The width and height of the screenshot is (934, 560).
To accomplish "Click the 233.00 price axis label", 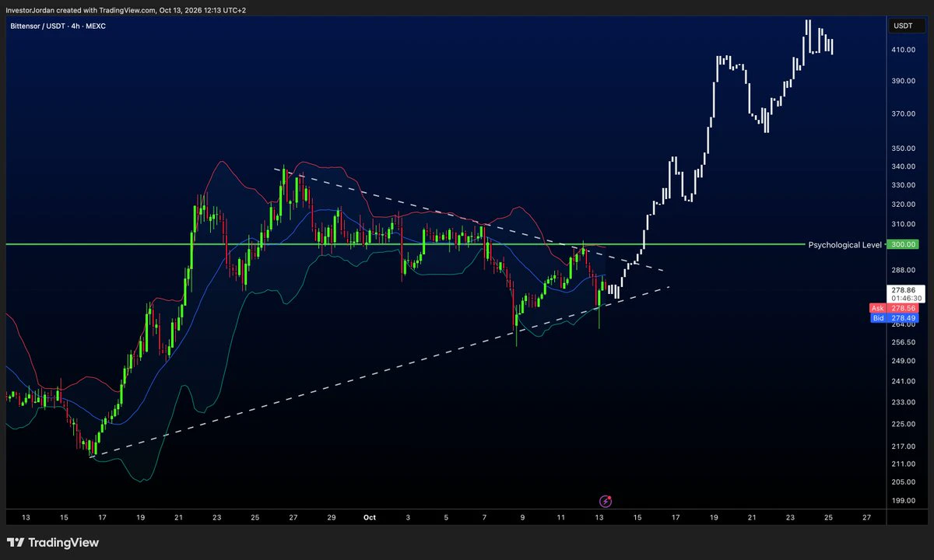I will [x=903, y=402].
